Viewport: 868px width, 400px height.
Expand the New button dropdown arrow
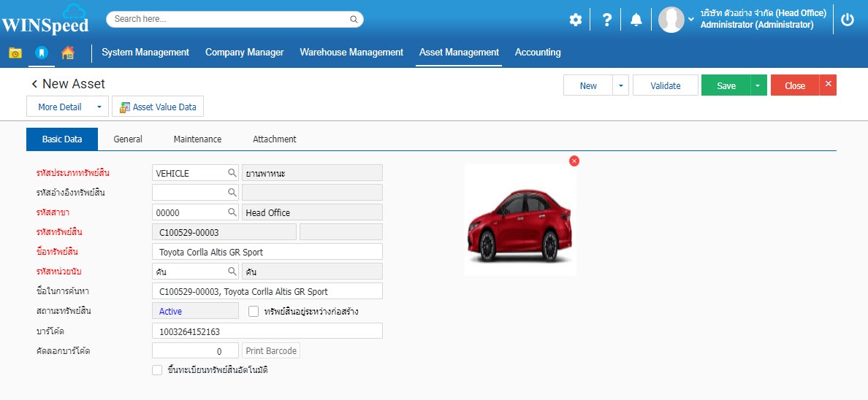point(620,85)
